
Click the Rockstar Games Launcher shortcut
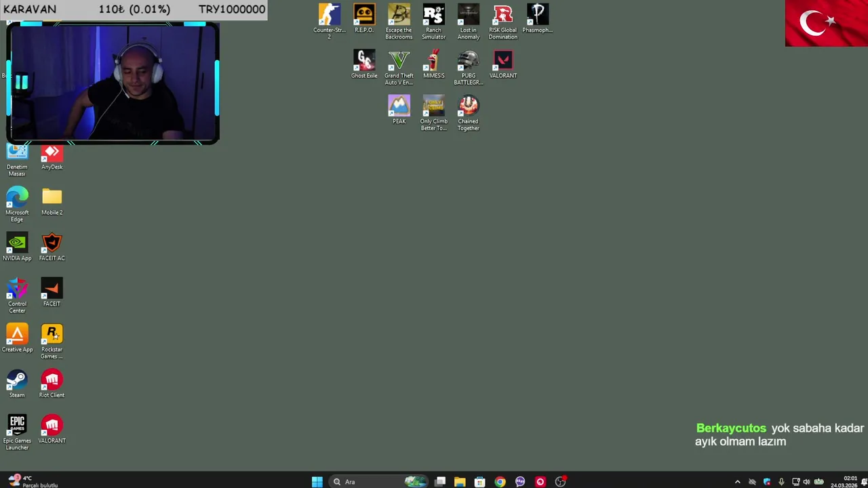coord(52,340)
